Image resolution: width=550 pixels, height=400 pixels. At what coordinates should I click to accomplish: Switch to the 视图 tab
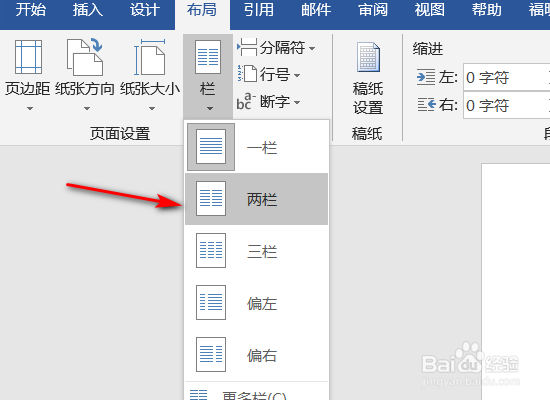coord(430,10)
